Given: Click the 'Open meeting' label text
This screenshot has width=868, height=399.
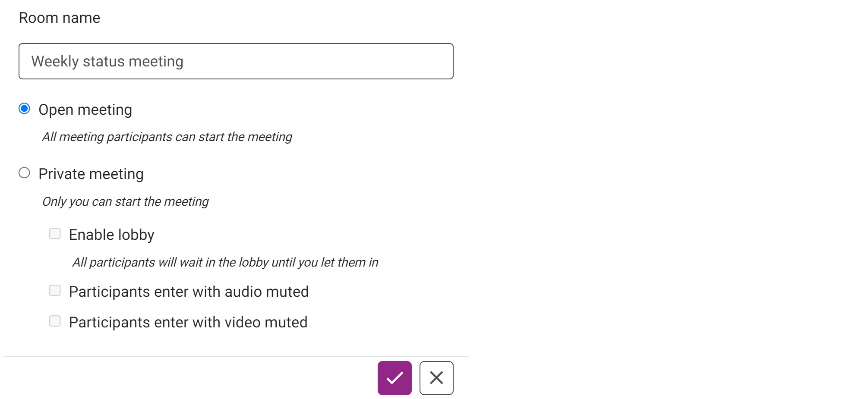Looking at the screenshot, I should pos(85,110).
